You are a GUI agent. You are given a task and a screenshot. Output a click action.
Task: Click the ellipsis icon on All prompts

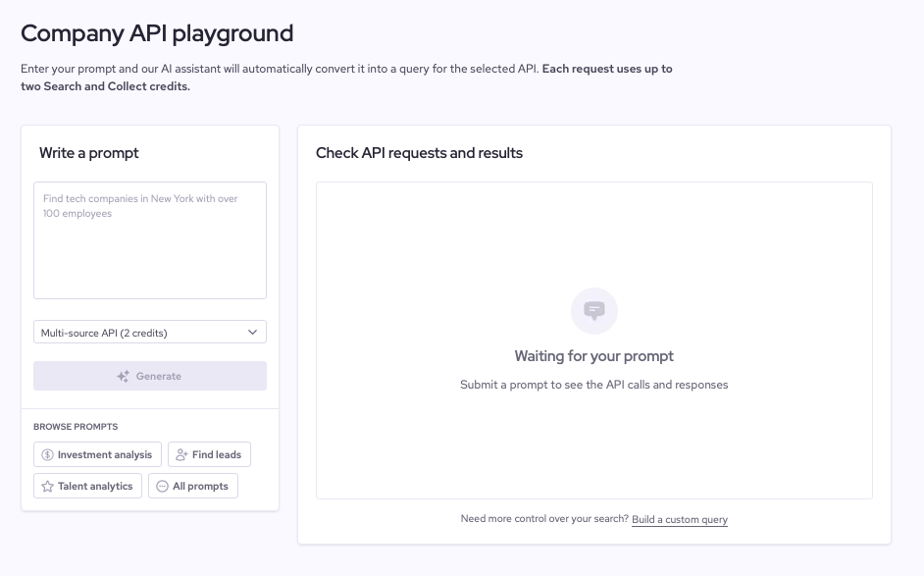(162, 486)
